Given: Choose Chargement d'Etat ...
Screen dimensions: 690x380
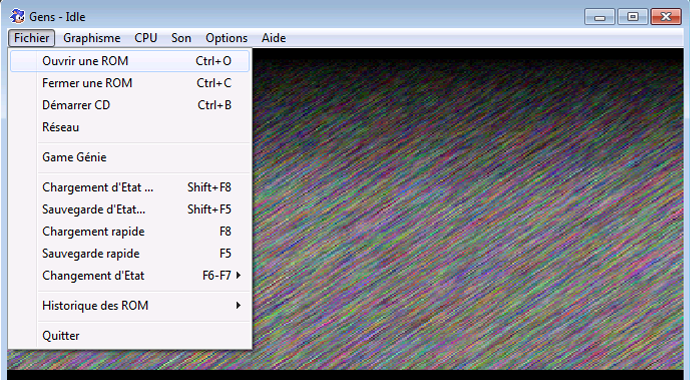Looking at the screenshot, I should pyautogui.click(x=130, y=187).
